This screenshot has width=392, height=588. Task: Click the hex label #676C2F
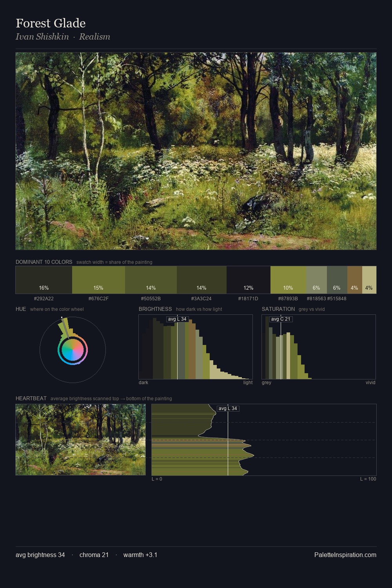[98, 299]
